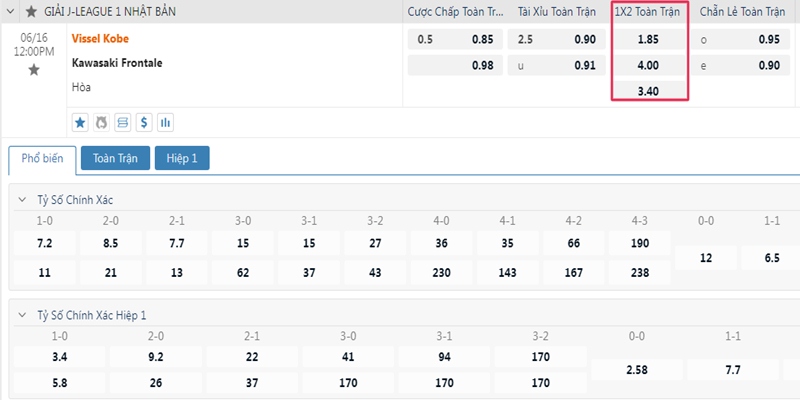The width and height of the screenshot is (800, 400).
Task: Collapse the Tỷ Số Chính Xác section
Action: pos(22,200)
